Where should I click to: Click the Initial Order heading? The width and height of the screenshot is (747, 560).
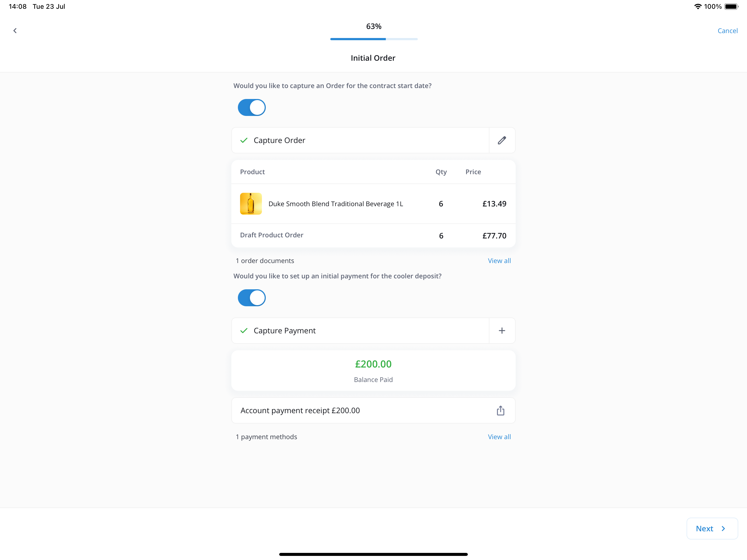[373, 58]
